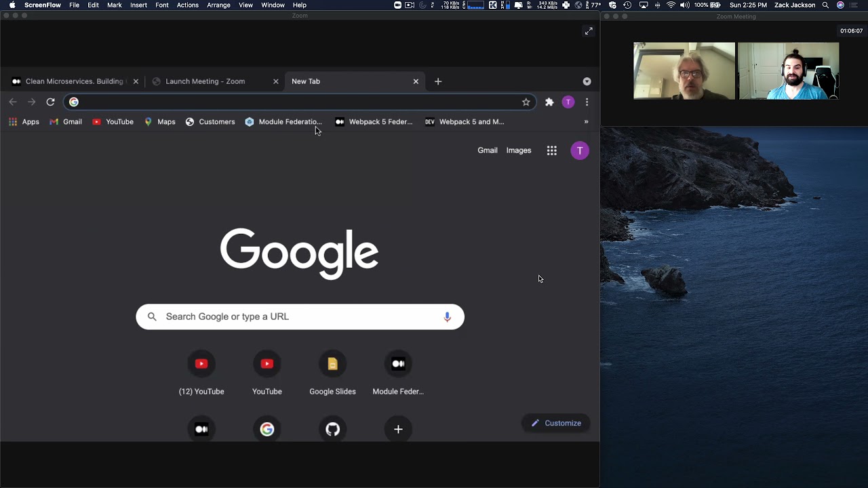This screenshot has width=868, height=488.
Task: Open the Actions menu
Action: tap(188, 5)
